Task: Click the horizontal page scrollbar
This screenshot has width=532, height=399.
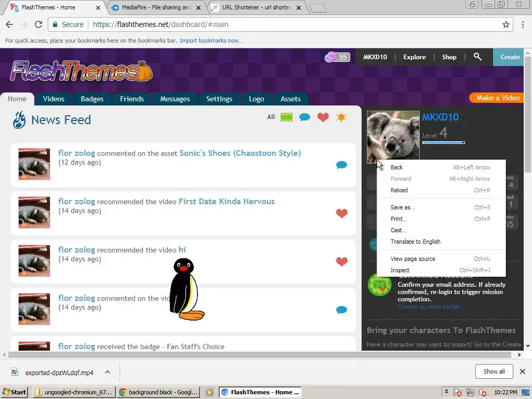Action: pos(260,355)
